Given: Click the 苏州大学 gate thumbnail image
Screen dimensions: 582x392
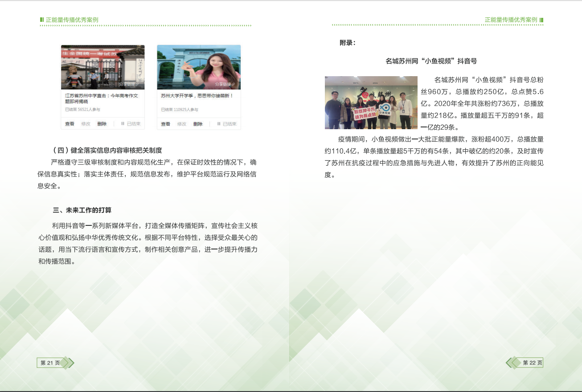Looking at the screenshot, I should [x=199, y=66].
